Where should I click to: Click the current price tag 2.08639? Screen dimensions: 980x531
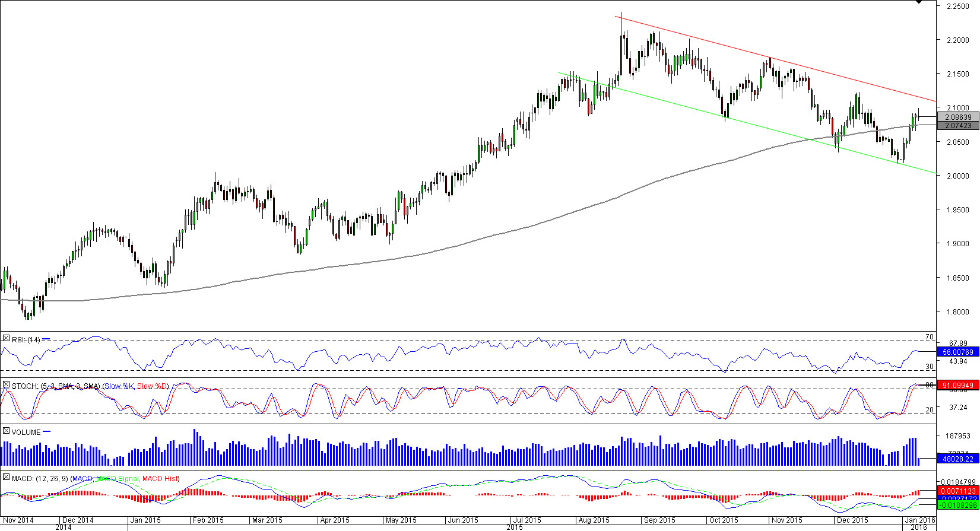coord(958,117)
